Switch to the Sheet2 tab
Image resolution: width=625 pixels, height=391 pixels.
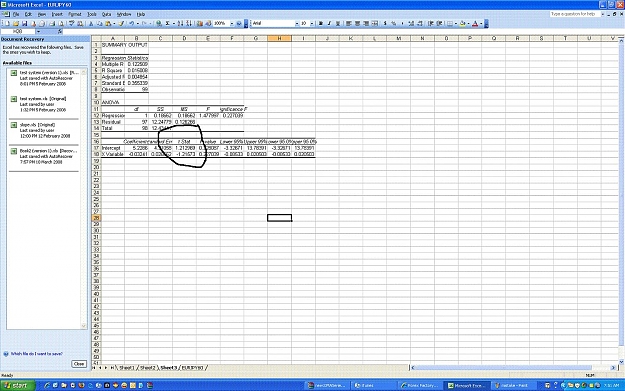pyautogui.click(x=147, y=367)
